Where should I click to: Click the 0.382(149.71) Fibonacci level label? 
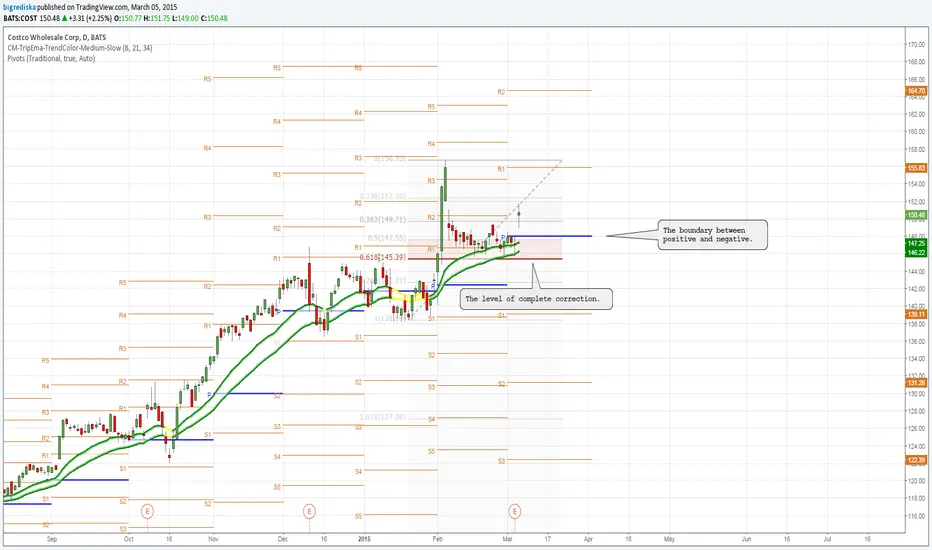(383, 219)
